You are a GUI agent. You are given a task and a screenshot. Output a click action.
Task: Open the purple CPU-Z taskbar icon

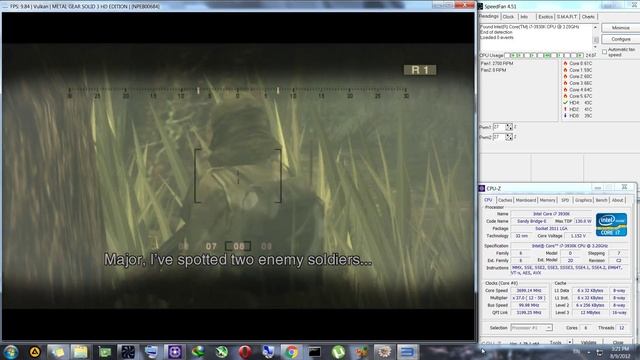click(175, 352)
